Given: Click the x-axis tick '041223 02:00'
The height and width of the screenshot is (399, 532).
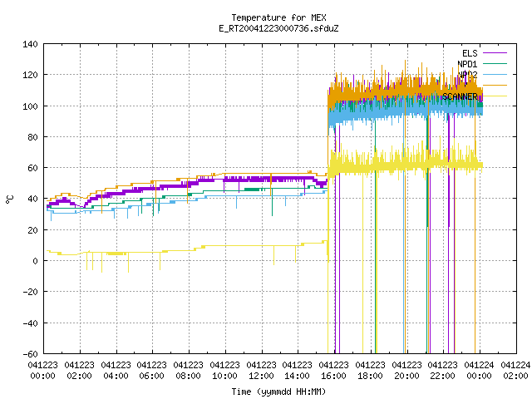Looking at the screenshot, I should point(80,371).
